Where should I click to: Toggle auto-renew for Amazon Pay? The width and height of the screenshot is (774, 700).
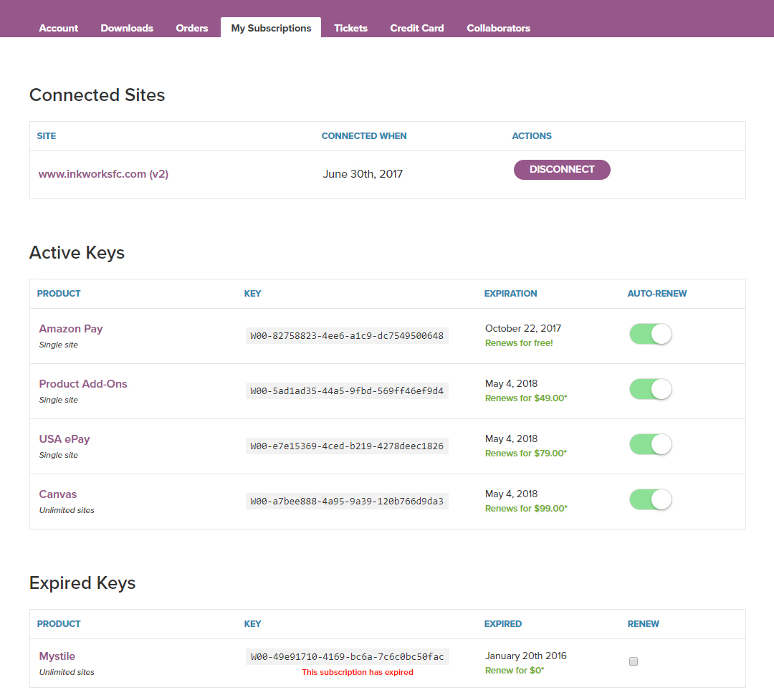(x=651, y=334)
